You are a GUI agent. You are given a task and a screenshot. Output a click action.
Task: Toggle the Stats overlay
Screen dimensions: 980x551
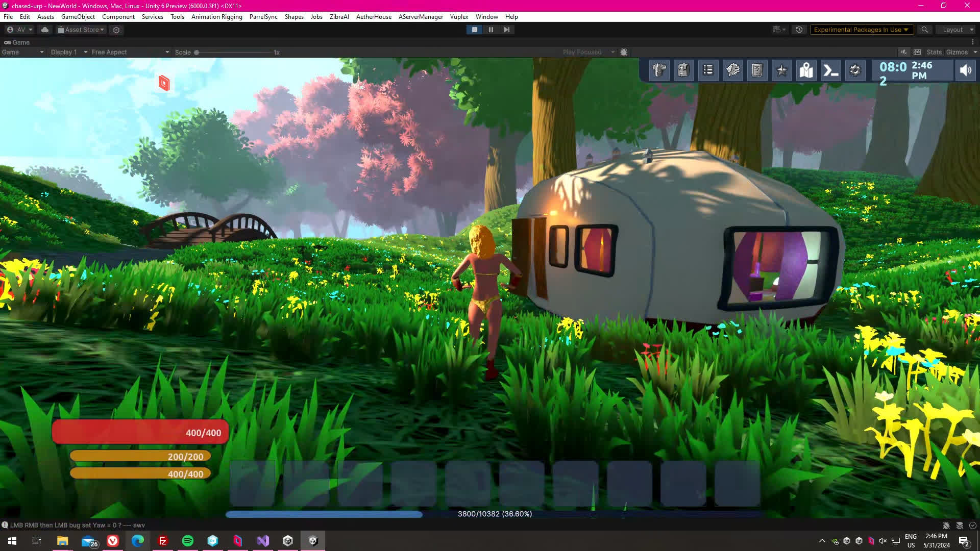point(934,52)
